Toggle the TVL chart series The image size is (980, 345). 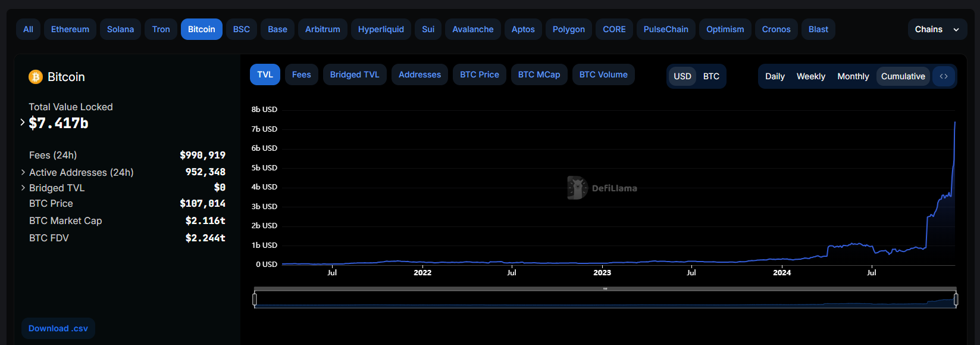265,74
